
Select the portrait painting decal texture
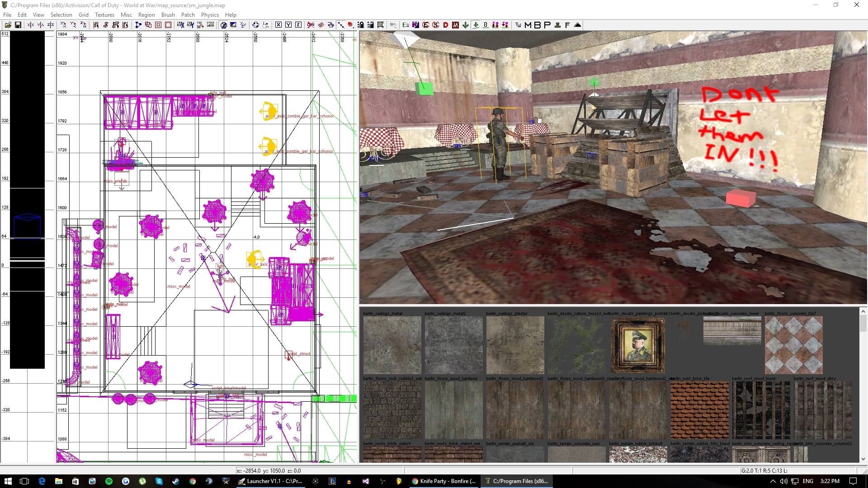tap(638, 345)
